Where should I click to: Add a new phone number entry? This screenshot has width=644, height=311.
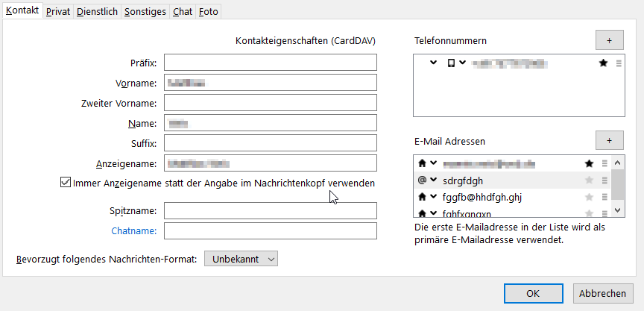coord(609,40)
